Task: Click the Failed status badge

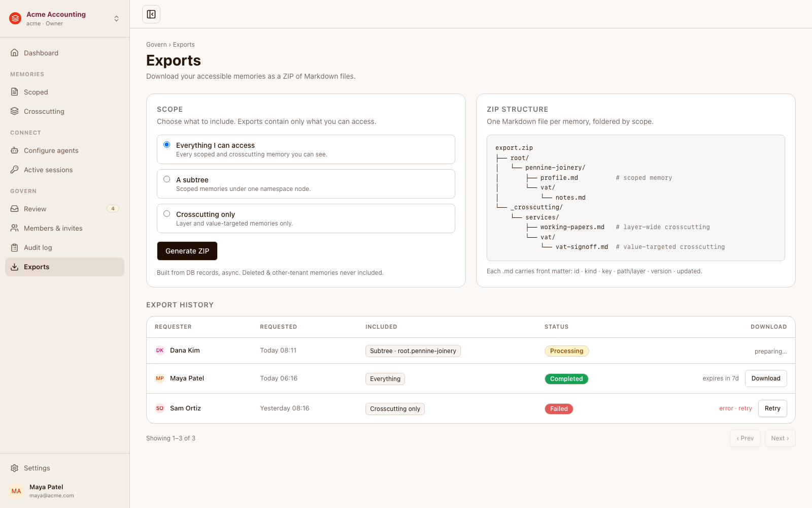Action: click(x=559, y=409)
